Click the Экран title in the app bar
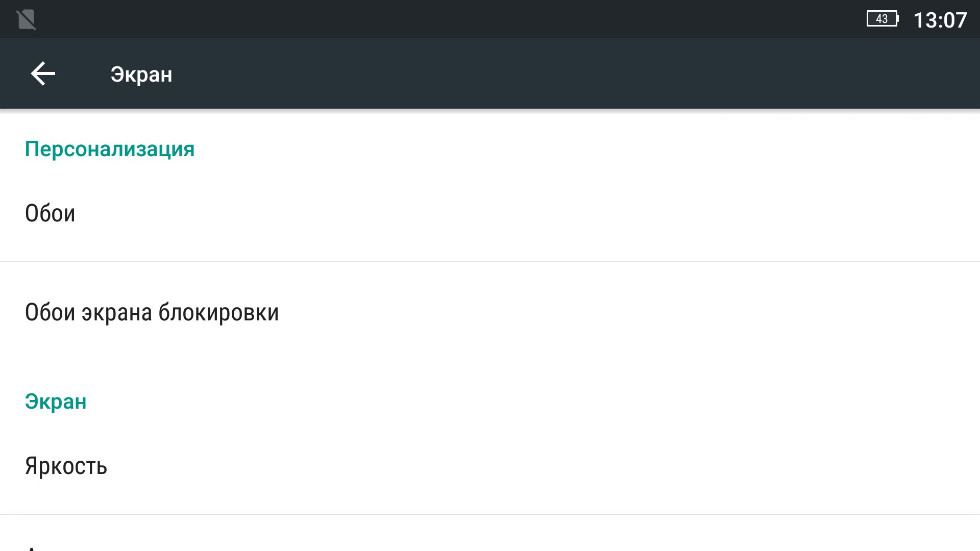The image size is (980, 551). pyautogui.click(x=141, y=74)
